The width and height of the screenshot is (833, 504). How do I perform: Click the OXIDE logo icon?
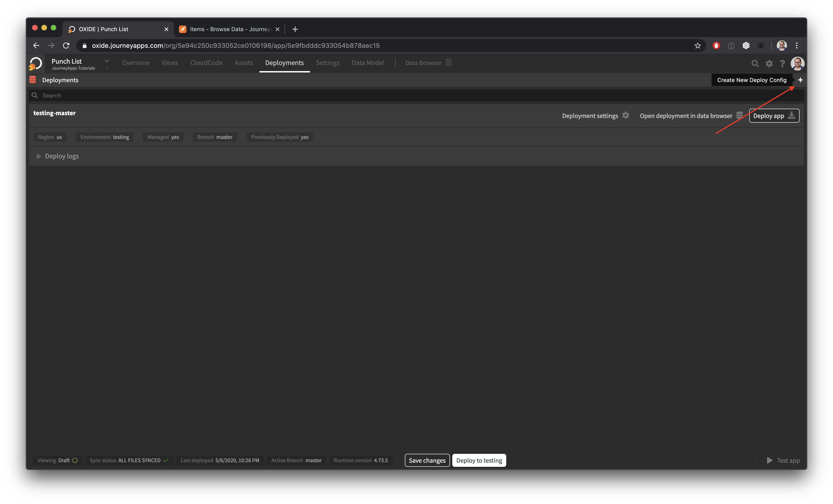pos(36,63)
